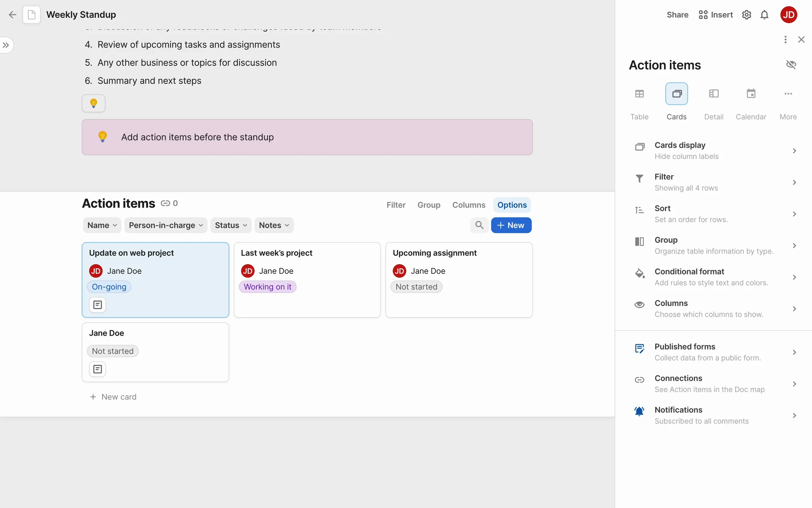Click the notifications bell icon
Image resolution: width=812 pixels, height=508 pixels.
coord(764,15)
